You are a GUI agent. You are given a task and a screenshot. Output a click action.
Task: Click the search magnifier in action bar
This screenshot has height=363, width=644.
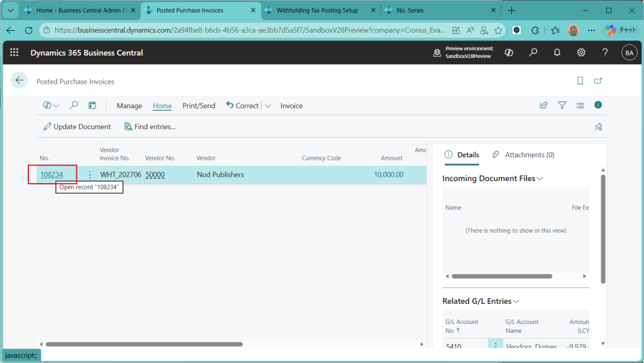[74, 106]
